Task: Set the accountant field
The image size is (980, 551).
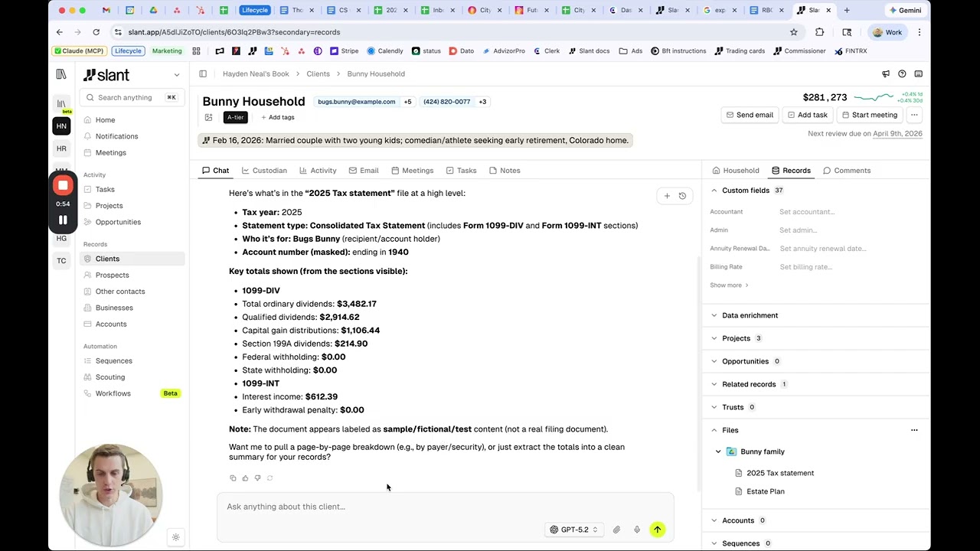Action: [x=807, y=212]
